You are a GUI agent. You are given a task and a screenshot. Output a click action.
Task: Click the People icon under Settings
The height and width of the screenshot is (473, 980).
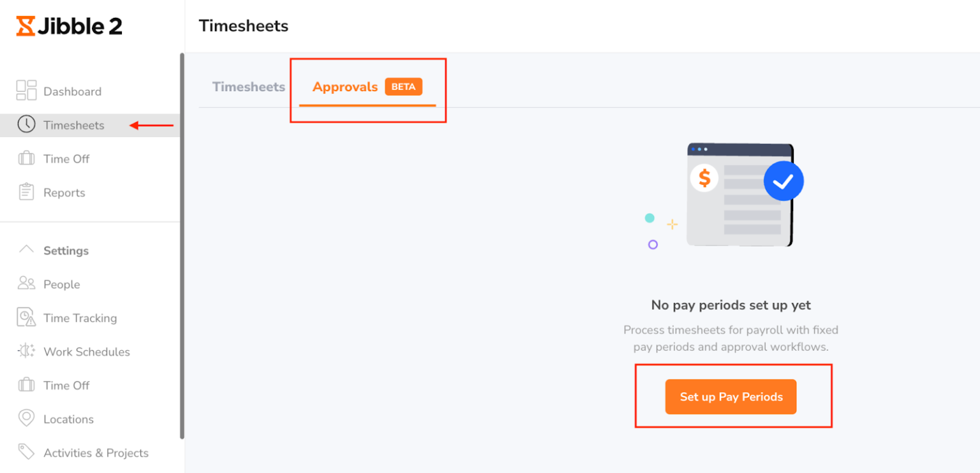(x=26, y=284)
